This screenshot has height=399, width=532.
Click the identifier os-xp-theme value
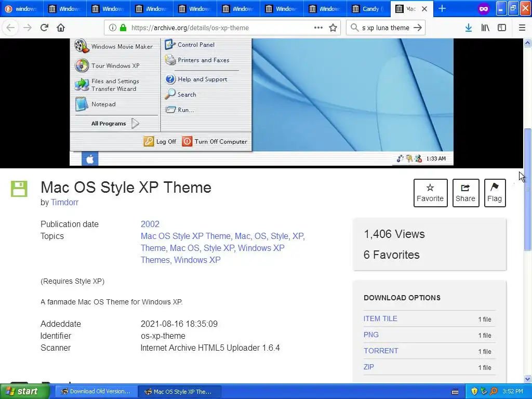pos(163,336)
